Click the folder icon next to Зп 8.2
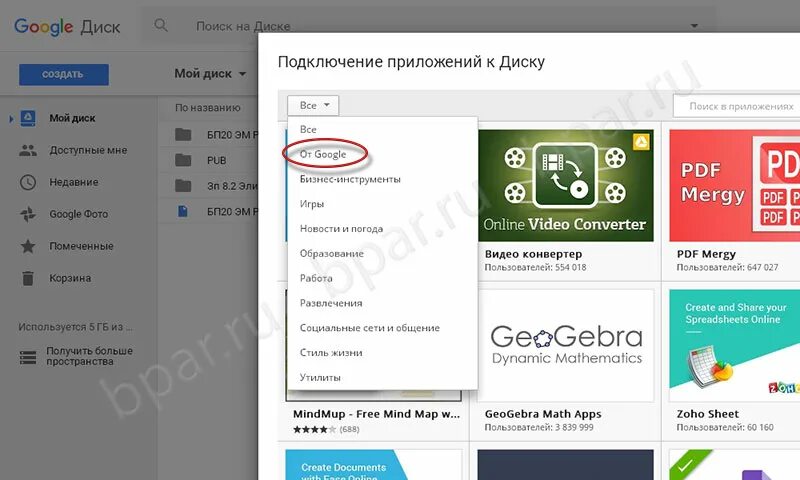The image size is (800, 480). click(183, 186)
